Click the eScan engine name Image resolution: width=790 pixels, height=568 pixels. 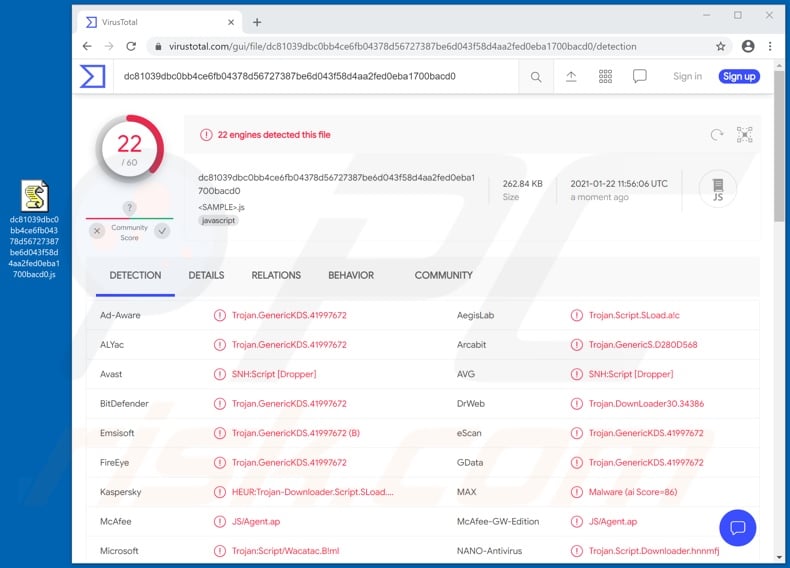pyautogui.click(x=469, y=433)
